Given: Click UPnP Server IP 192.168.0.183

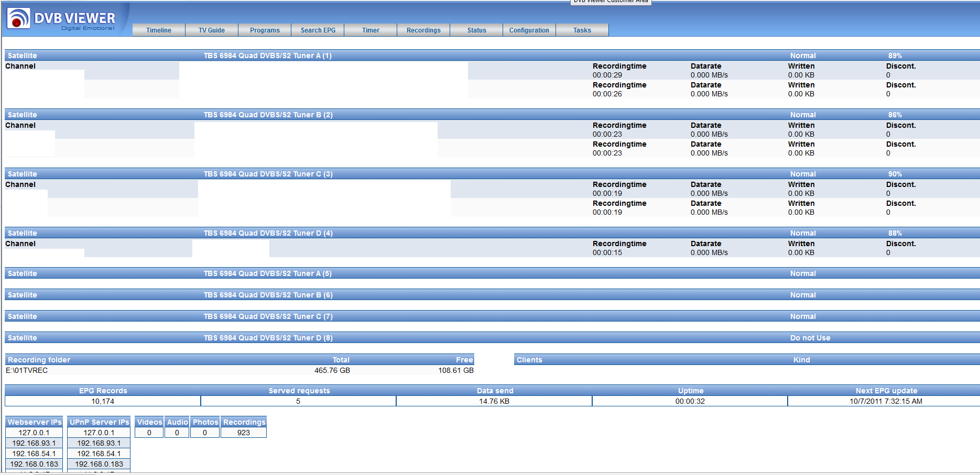Looking at the screenshot, I should 99,464.
